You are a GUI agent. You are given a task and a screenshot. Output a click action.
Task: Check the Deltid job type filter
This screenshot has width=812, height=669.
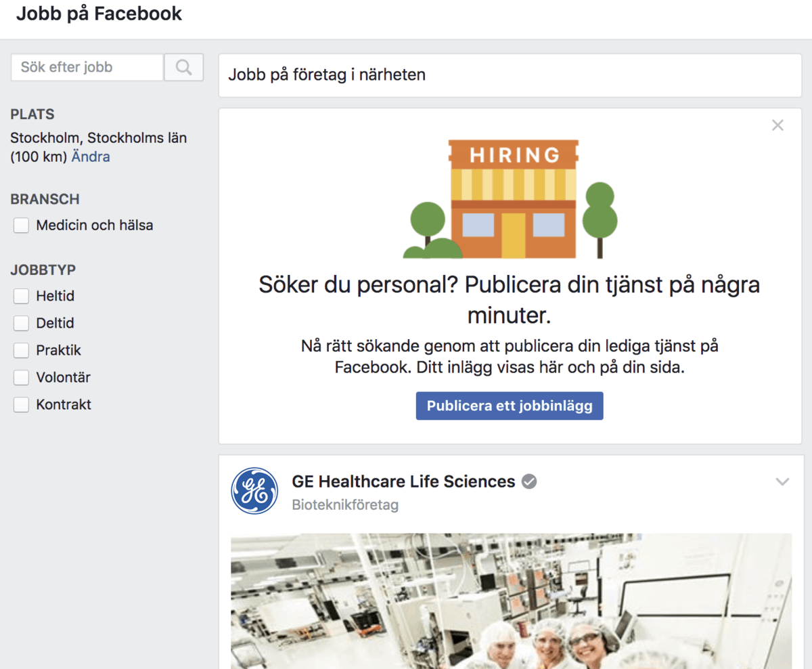[x=22, y=324]
